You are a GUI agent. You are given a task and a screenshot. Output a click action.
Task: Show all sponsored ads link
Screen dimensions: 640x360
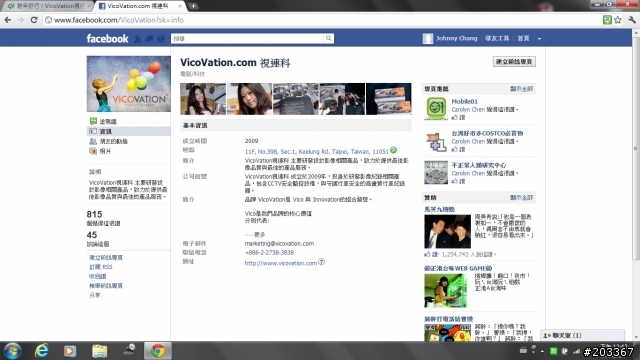point(522,198)
